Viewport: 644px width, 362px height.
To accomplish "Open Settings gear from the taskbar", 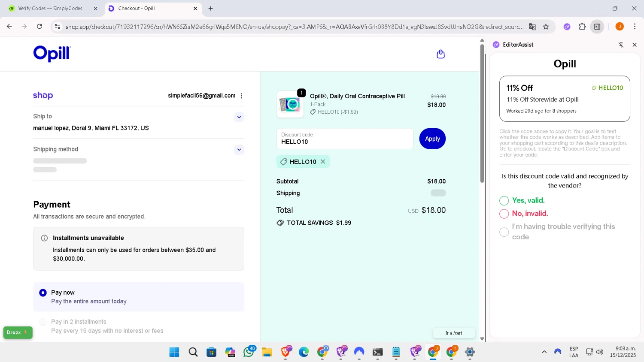I will tap(470, 352).
